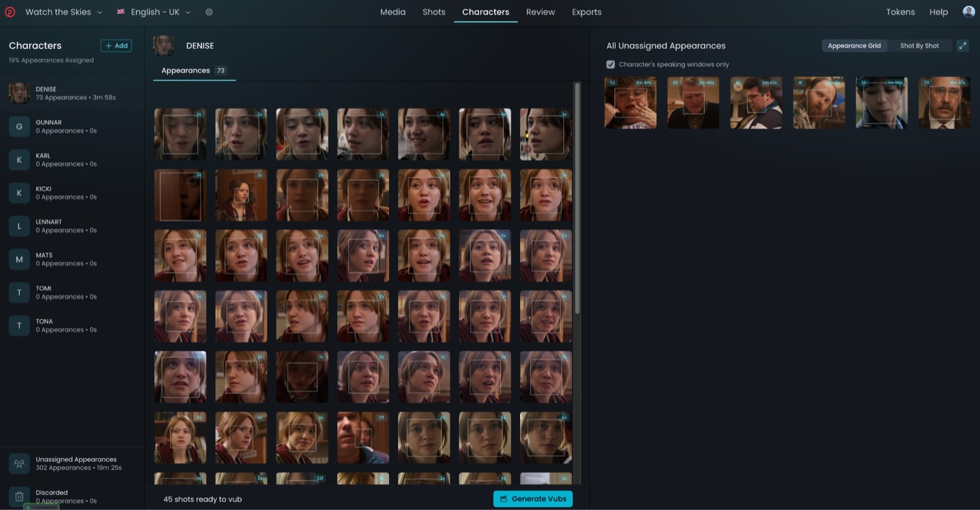Screen dimensions: 980x510
Task: Open the user profile avatar
Action: 968,12
